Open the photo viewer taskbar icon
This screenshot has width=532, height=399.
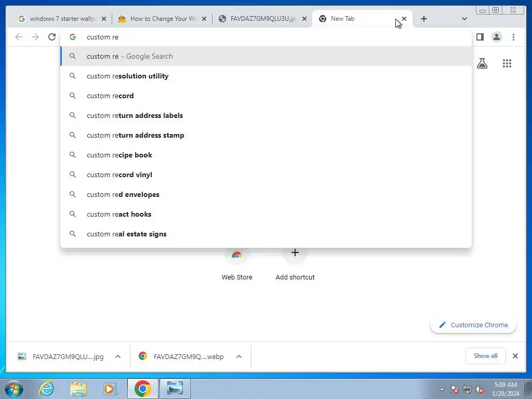pos(175,389)
